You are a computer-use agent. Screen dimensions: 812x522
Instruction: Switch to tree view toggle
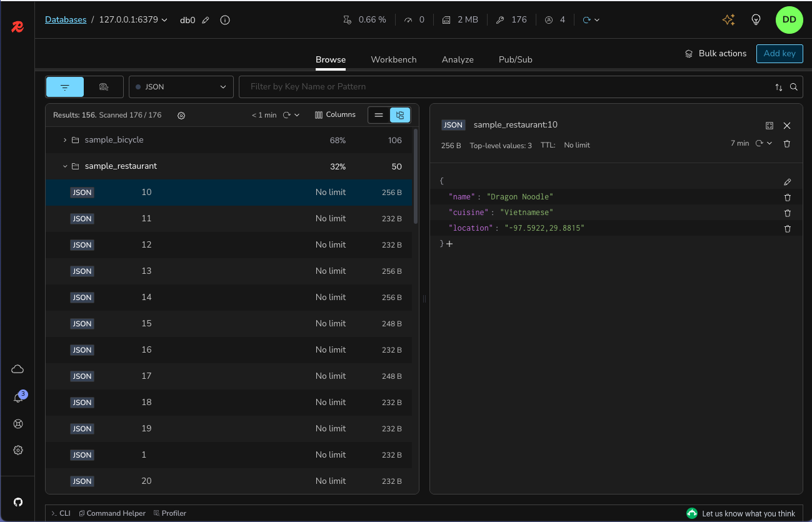coord(400,115)
